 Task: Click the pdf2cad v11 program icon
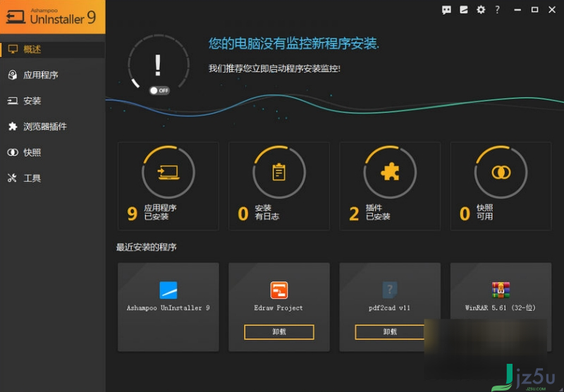tap(390, 290)
